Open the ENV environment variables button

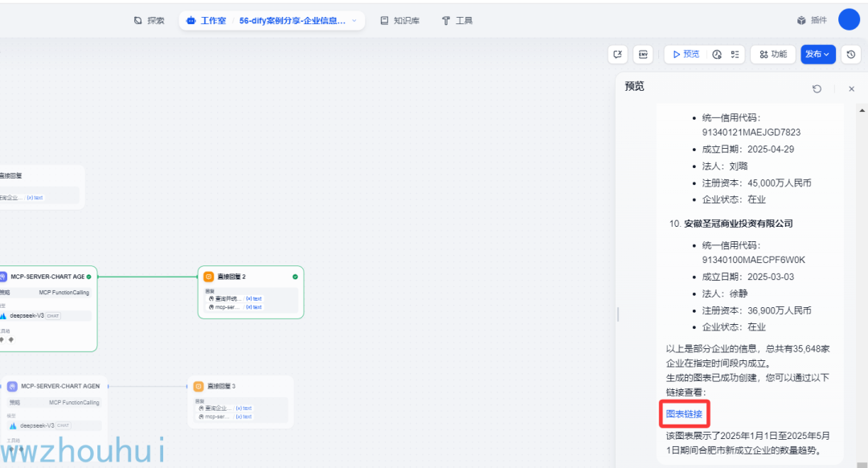pos(643,54)
